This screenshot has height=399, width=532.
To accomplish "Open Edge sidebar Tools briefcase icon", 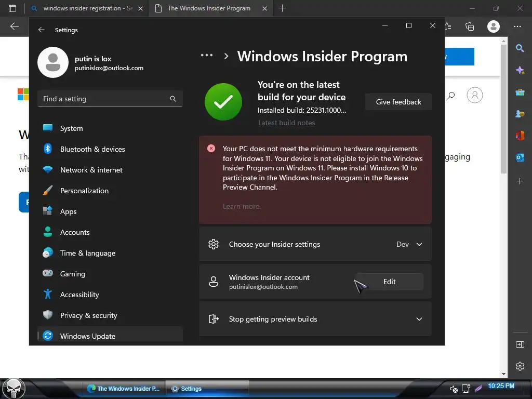I will (520, 92).
